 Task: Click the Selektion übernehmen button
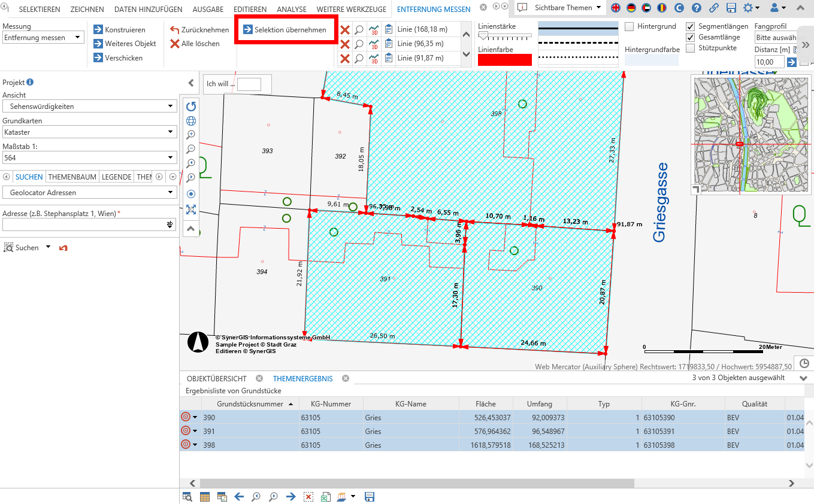[285, 30]
